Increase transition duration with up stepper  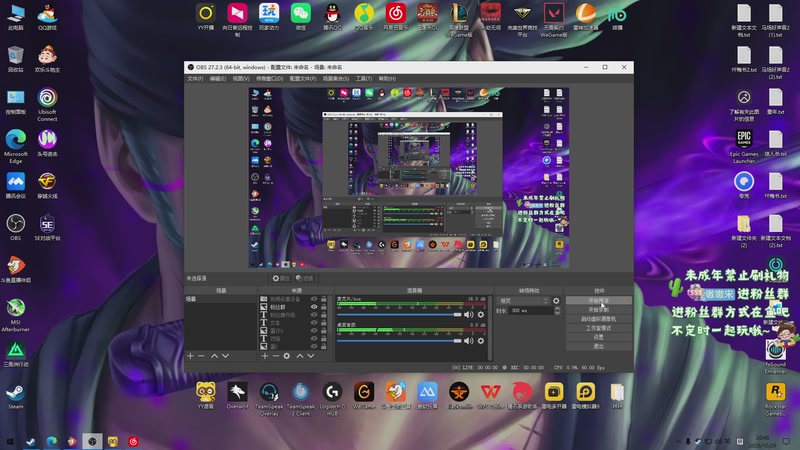[557, 308]
